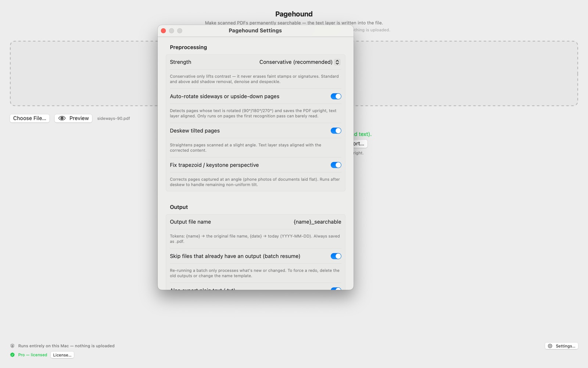The height and width of the screenshot is (368, 588).
Task: Click Runs entirely on this Mac text
Action: [x=66, y=346]
